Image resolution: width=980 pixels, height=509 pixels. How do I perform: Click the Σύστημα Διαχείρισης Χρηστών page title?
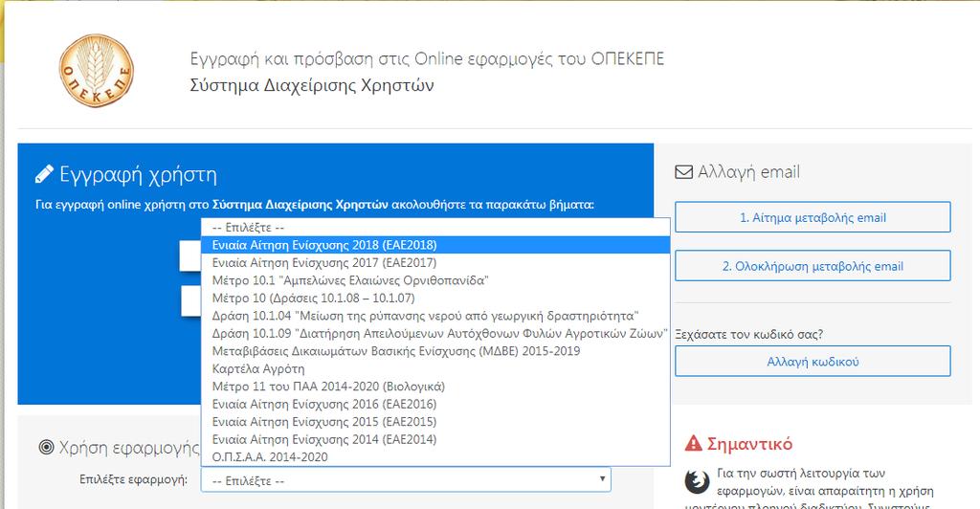pos(312,85)
